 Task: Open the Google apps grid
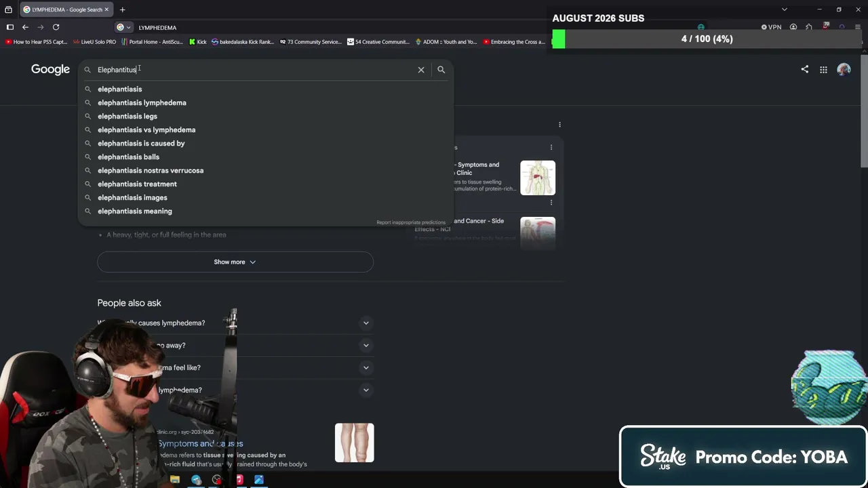point(823,69)
